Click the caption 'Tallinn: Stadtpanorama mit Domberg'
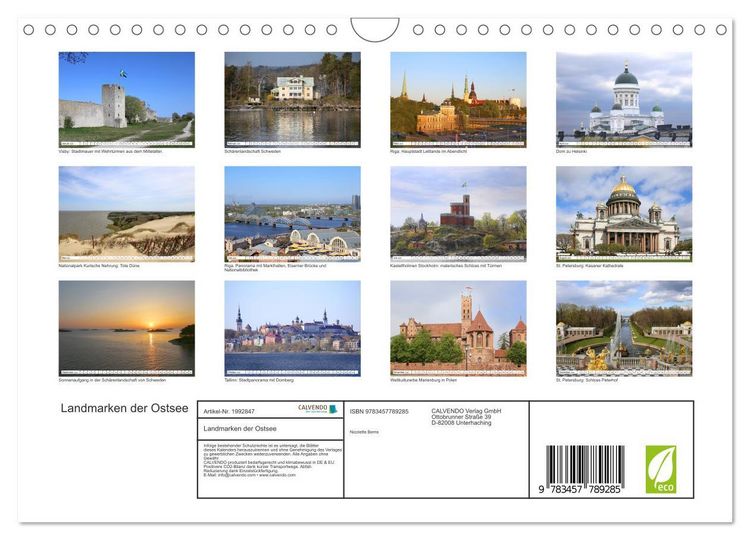Image resolution: width=750 pixels, height=540 pixels. pos(259,380)
